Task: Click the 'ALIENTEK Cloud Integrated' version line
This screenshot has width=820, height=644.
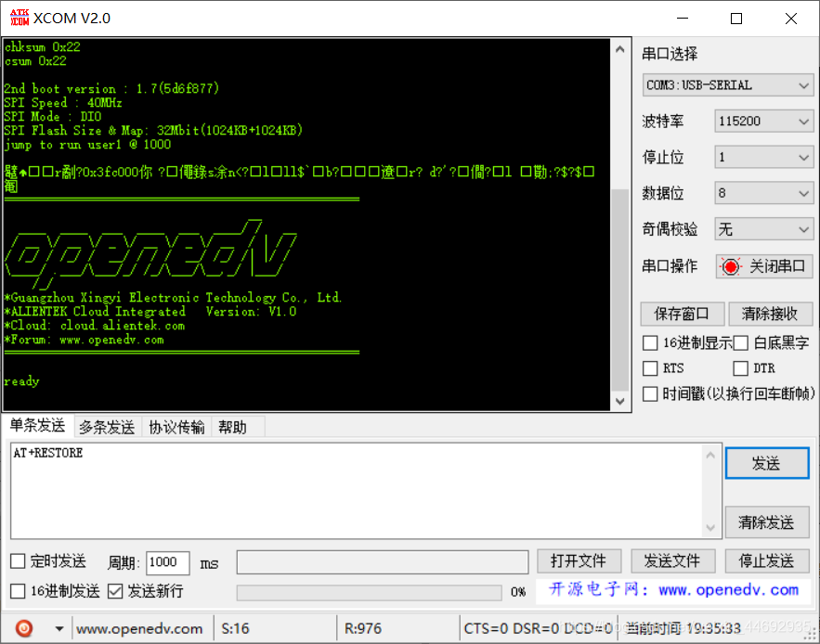Action: click(150, 312)
